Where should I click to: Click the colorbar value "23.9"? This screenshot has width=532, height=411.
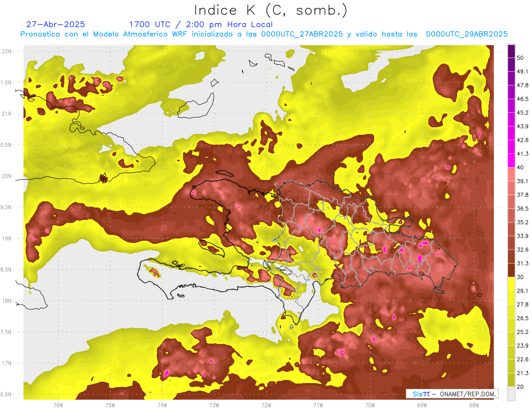pos(522,345)
